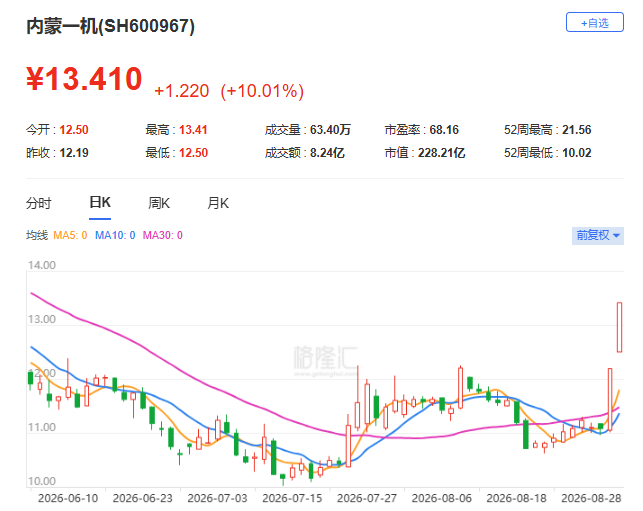643x511 pixels.
Task: Switch to 分时 chart tab
Action: tap(39, 203)
